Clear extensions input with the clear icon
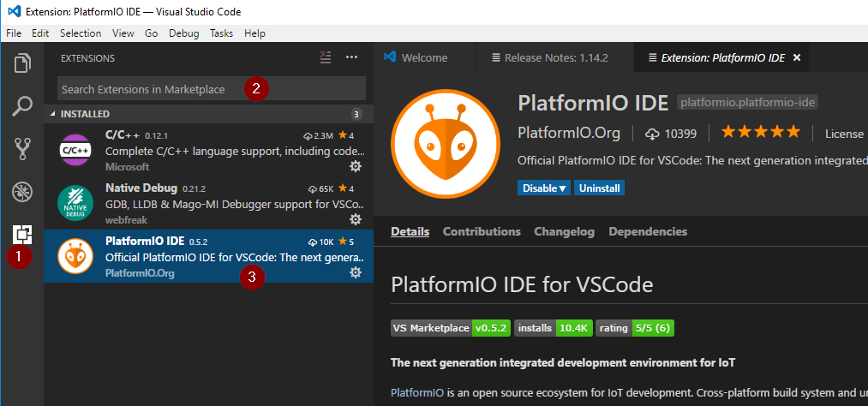868x406 pixels. click(326, 57)
